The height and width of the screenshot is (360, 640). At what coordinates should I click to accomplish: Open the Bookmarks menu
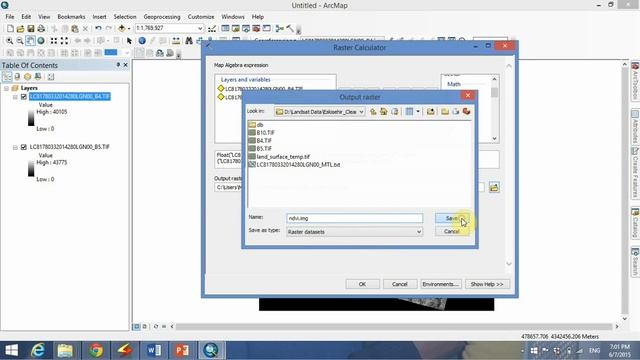click(x=71, y=17)
